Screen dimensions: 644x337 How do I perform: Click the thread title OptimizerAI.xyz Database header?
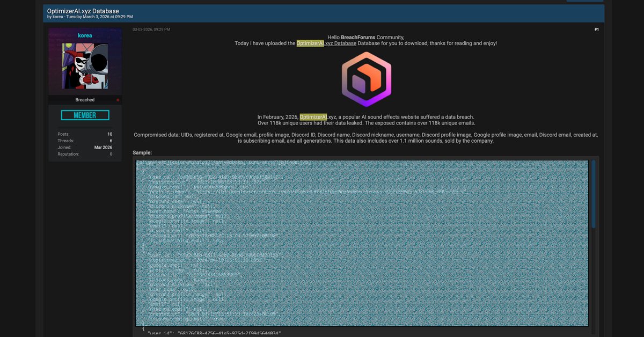coord(83,11)
